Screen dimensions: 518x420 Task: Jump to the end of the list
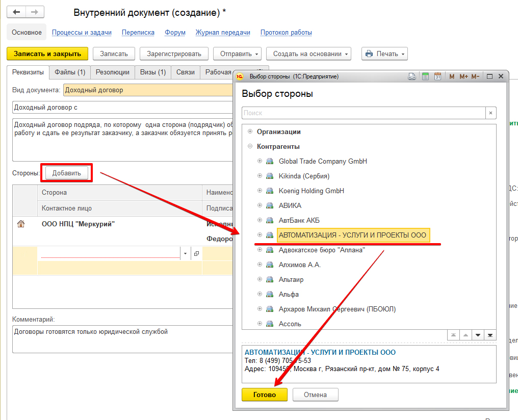tap(490, 335)
